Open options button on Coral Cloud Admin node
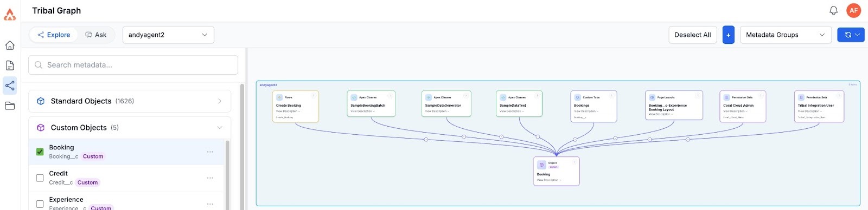The image size is (868, 210). 761,96
